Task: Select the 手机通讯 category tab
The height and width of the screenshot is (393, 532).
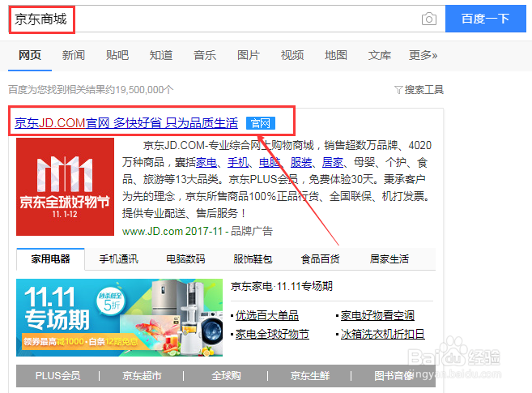Action: 119,259
